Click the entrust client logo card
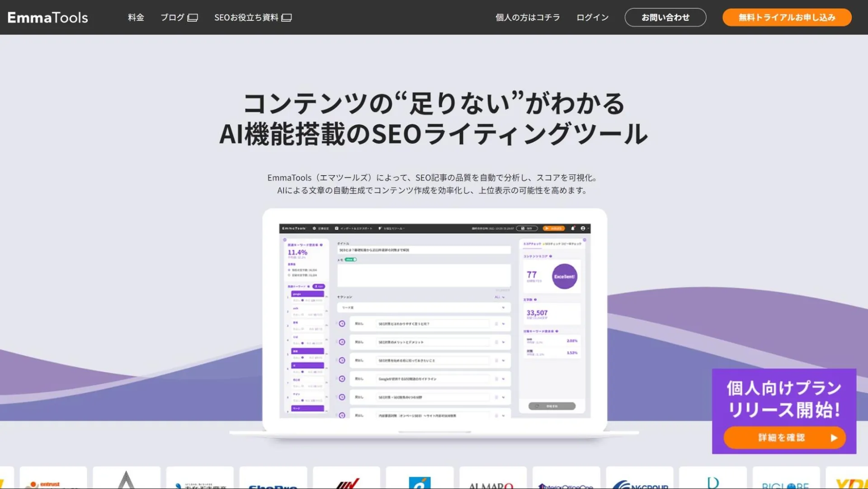This screenshot has width=868, height=489. click(x=53, y=478)
